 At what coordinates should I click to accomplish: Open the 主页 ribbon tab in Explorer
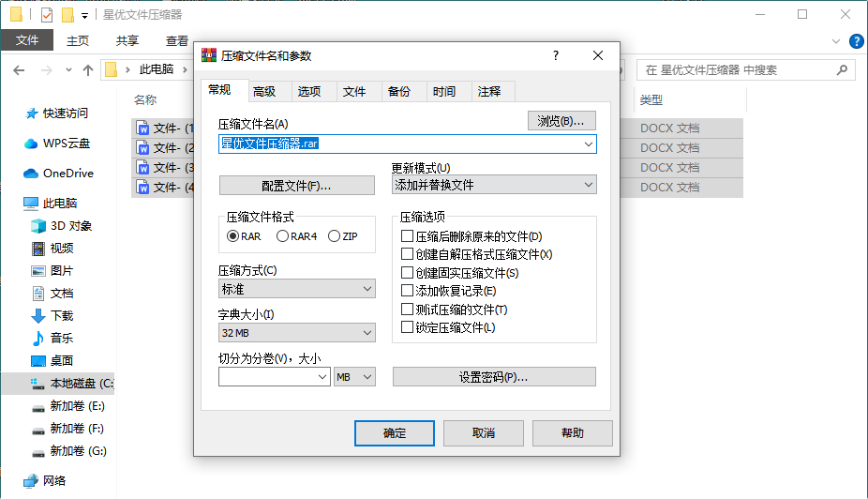(78, 41)
